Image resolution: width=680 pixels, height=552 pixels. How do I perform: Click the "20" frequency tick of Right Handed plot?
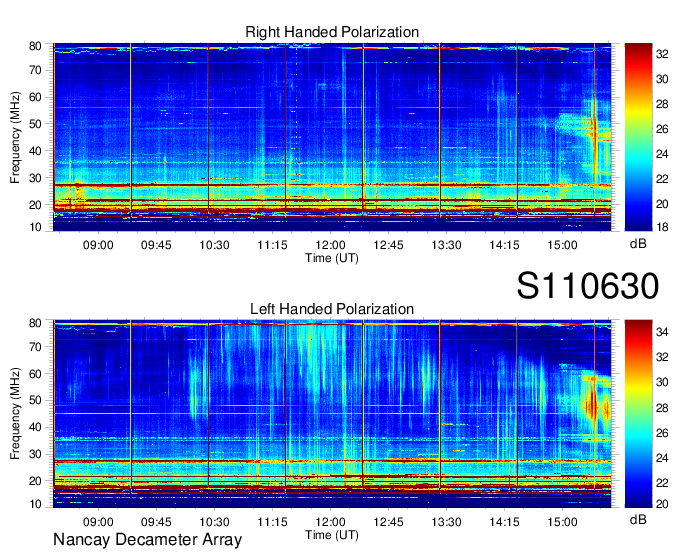[x=35, y=205]
